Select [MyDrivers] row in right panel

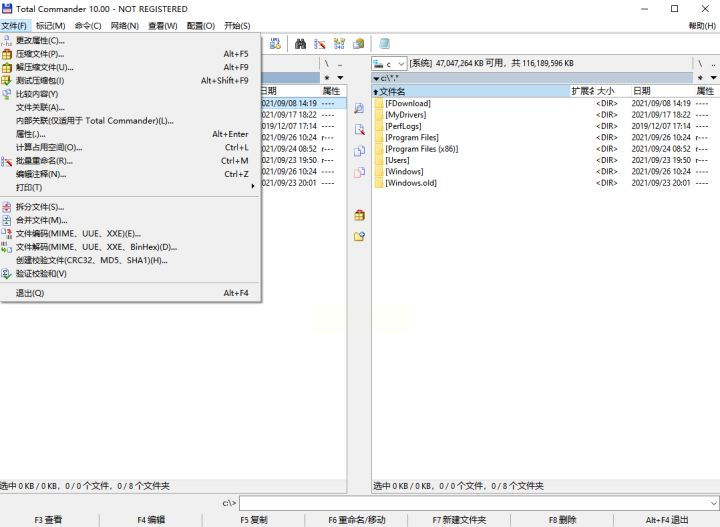pyautogui.click(x=546, y=115)
